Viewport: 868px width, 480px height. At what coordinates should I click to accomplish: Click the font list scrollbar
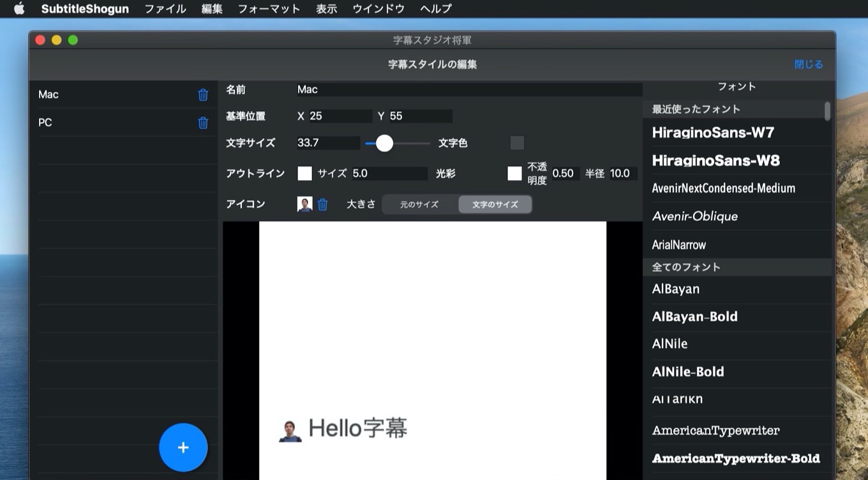828,111
